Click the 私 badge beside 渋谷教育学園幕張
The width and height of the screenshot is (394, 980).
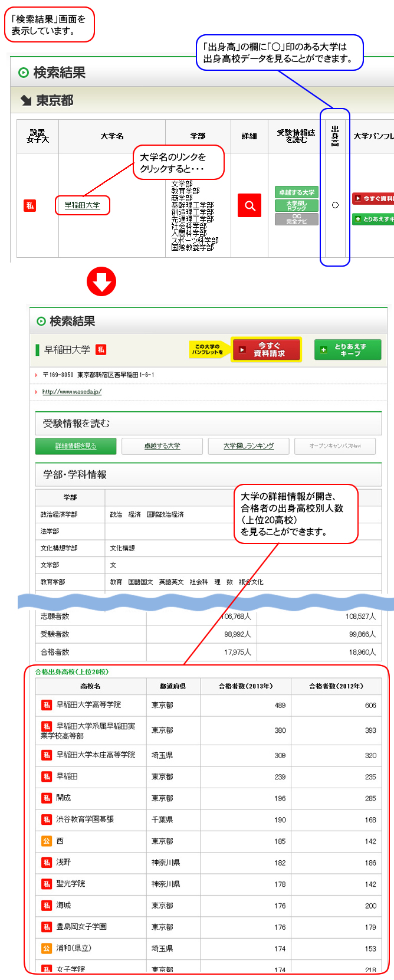point(47,820)
